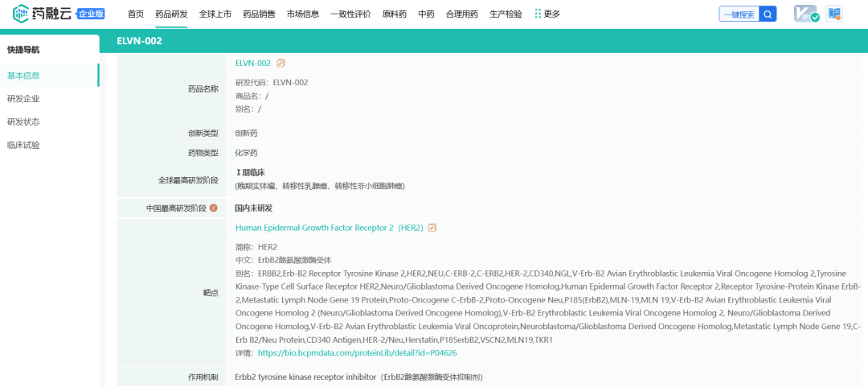This screenshot has height=387, width=868.
Task: Open the 原料药 menu
Action: [394, 14]
